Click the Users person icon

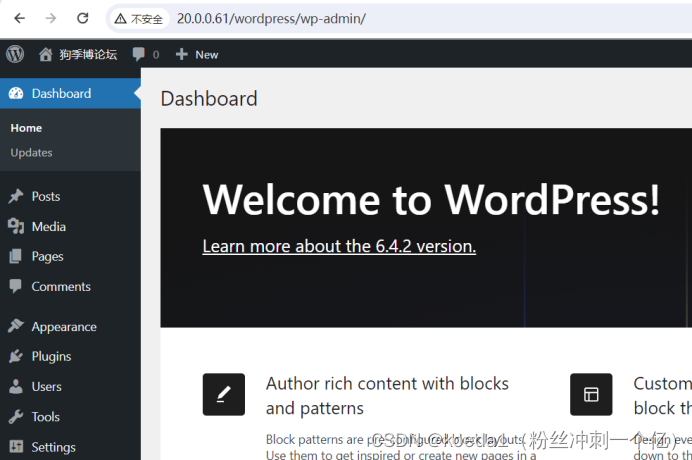(15, 386)
